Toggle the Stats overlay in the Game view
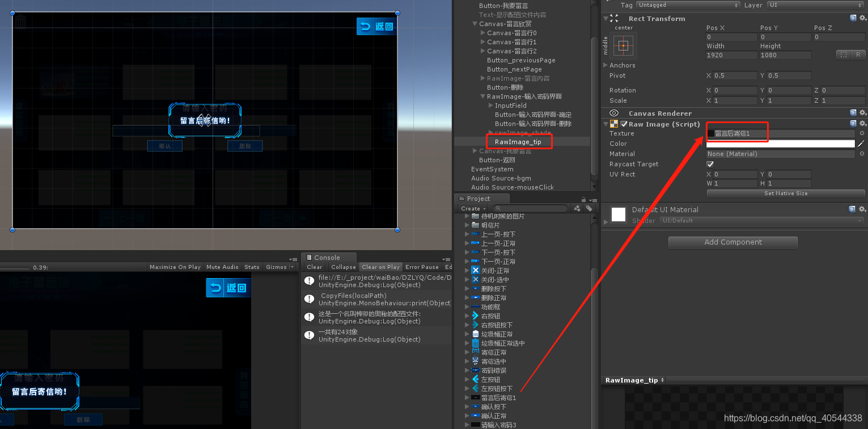 [x=252, y=267]
